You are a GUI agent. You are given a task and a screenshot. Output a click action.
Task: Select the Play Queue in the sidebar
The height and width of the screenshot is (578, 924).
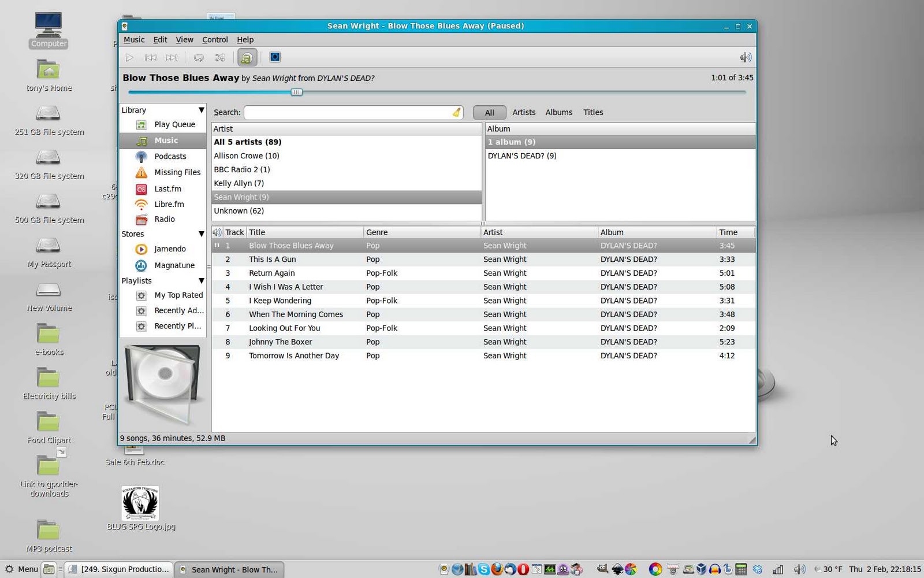coord(174,124)
